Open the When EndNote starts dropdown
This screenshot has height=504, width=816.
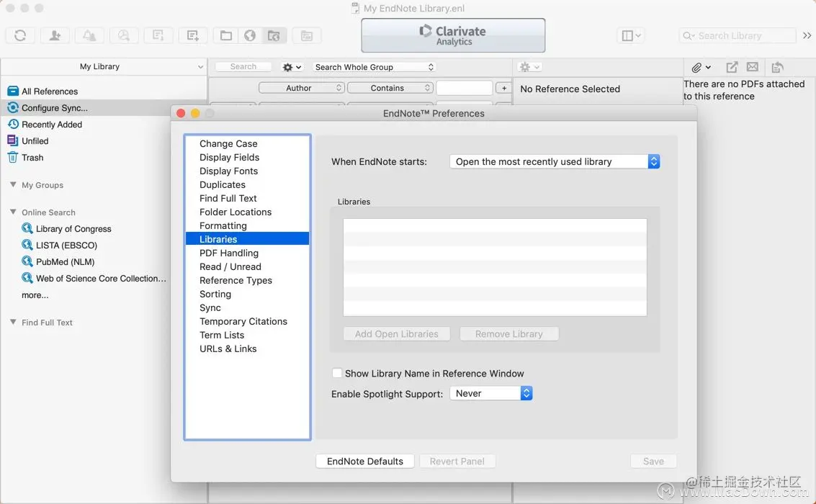click(555, 161)
